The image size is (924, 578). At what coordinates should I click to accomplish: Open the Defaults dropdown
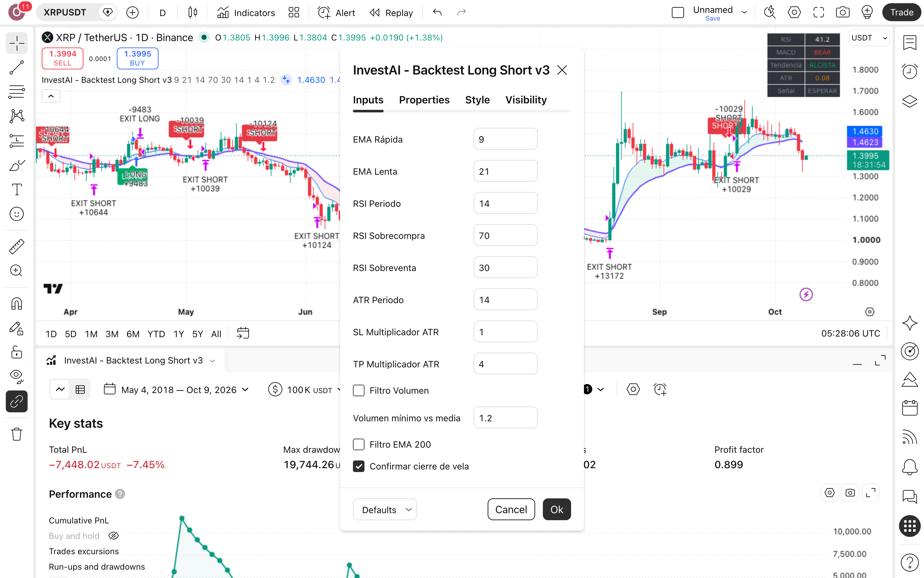tap(384, 509)
